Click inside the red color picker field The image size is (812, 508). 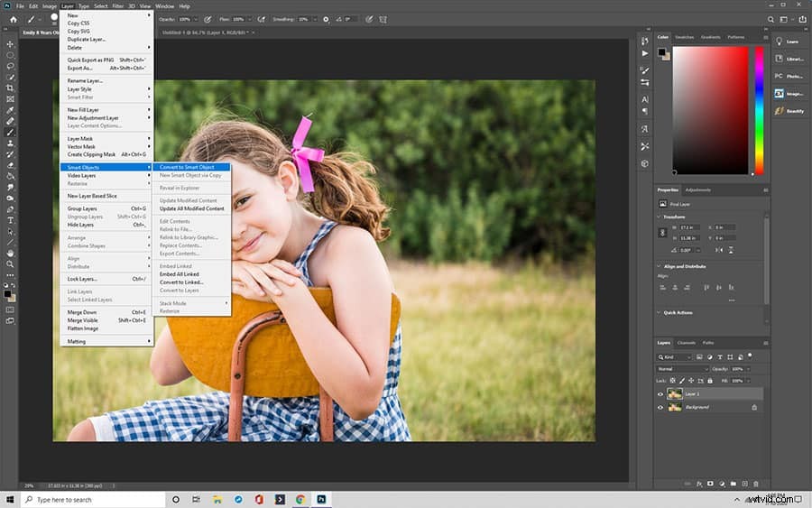point(711,110)
